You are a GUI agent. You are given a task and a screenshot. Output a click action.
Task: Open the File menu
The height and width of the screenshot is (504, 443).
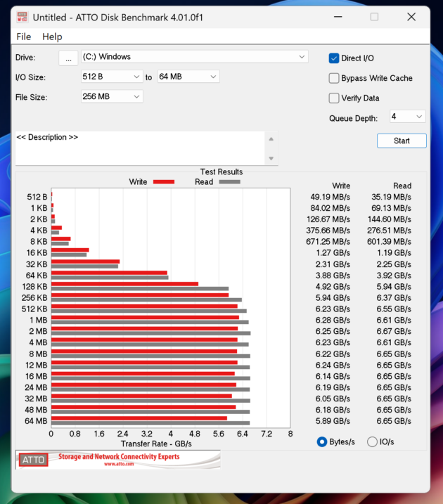[23, 37]
